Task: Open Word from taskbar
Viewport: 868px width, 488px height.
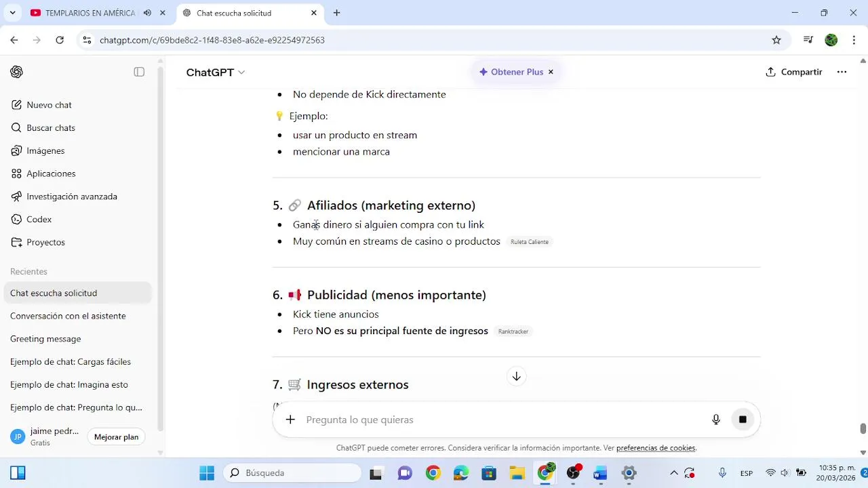Action: pos(600,473)
